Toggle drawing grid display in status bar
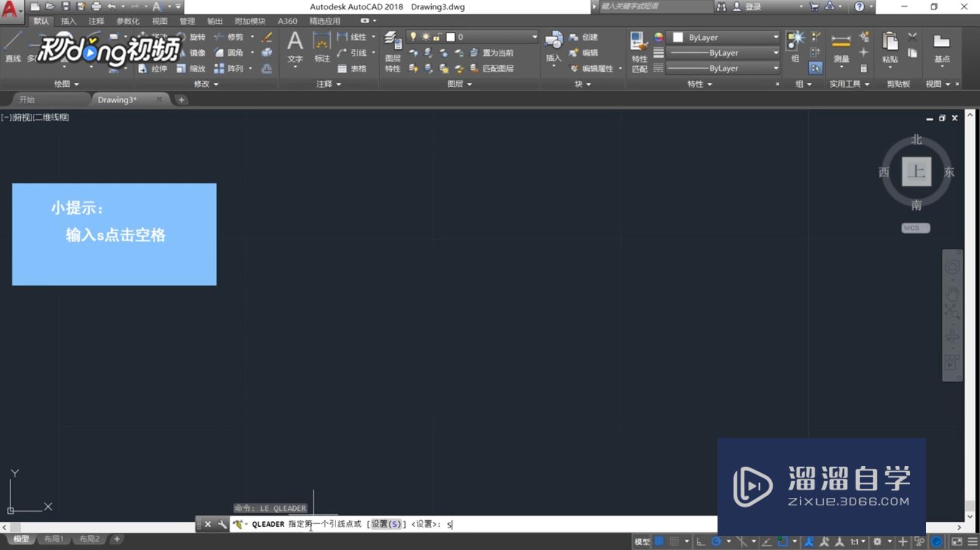This screenshot has height=550, width=980. point(659,541)
